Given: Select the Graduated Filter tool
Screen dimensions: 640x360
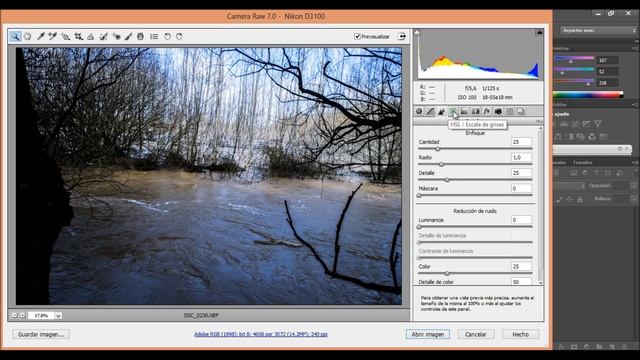Looking at the screenshot, I should (140, 36).
